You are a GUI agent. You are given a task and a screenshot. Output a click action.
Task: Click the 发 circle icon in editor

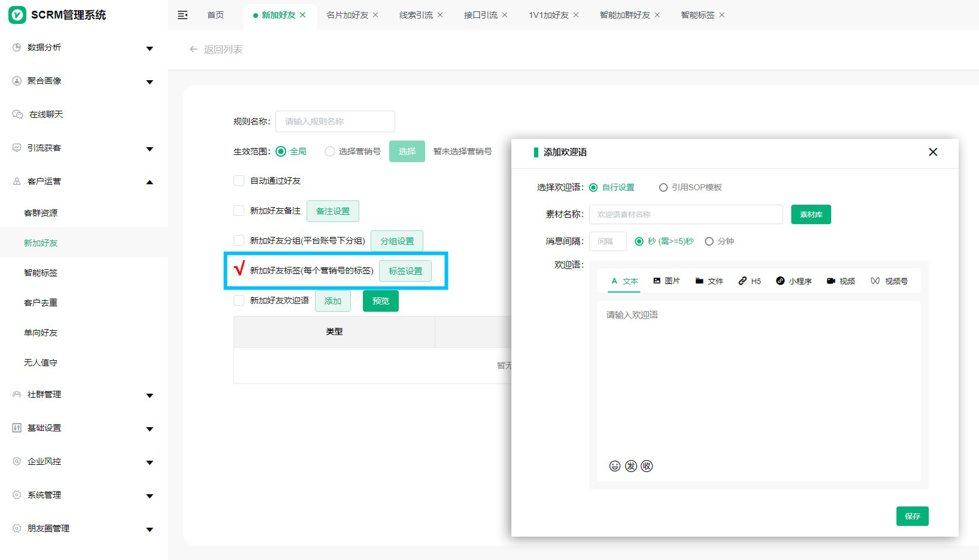[631, 466]
